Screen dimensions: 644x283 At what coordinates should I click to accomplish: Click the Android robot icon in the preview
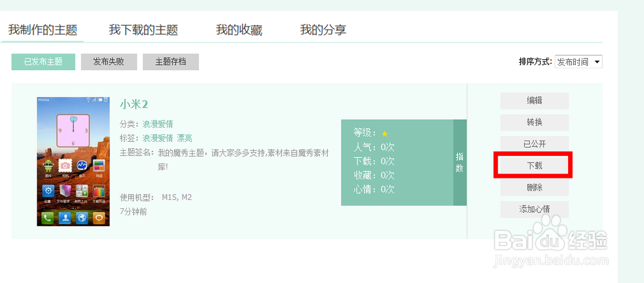(x=48, y=166)
